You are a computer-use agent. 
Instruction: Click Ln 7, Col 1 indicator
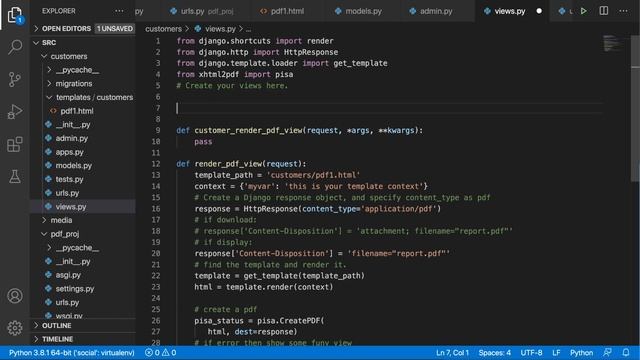coord(452,353)
